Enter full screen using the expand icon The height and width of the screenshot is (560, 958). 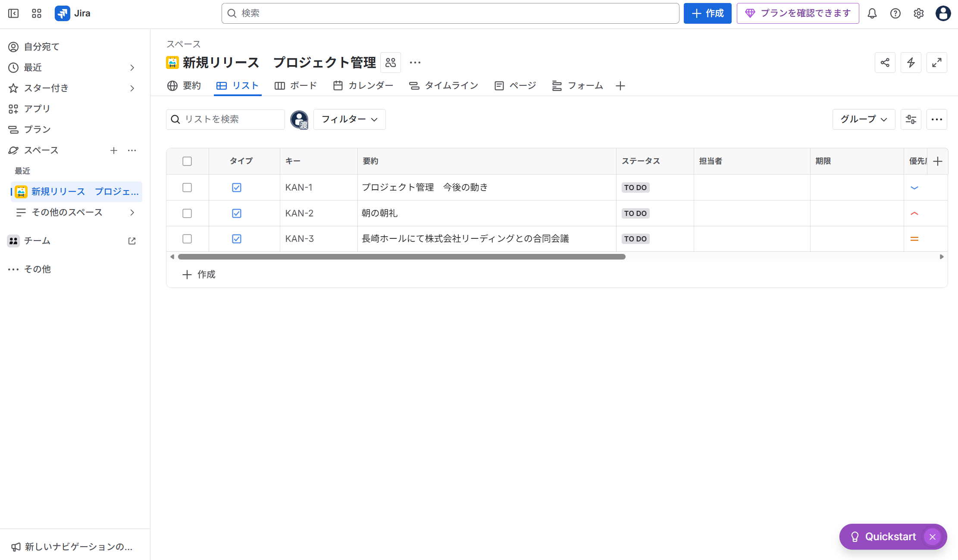(937, 63)
